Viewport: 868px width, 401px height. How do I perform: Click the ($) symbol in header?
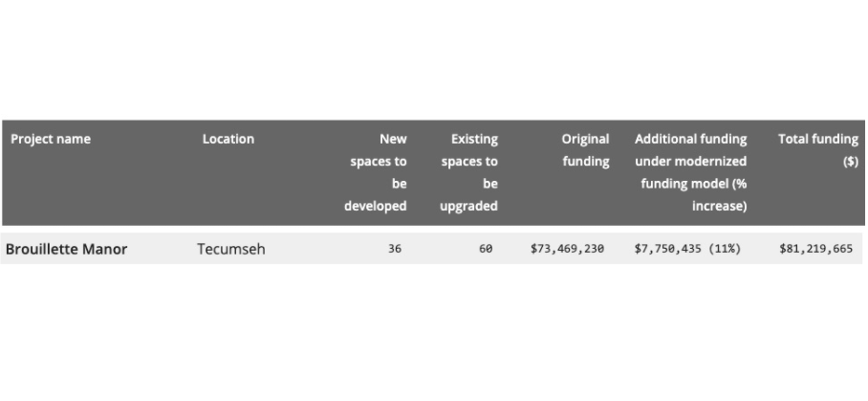coord(850,162)
